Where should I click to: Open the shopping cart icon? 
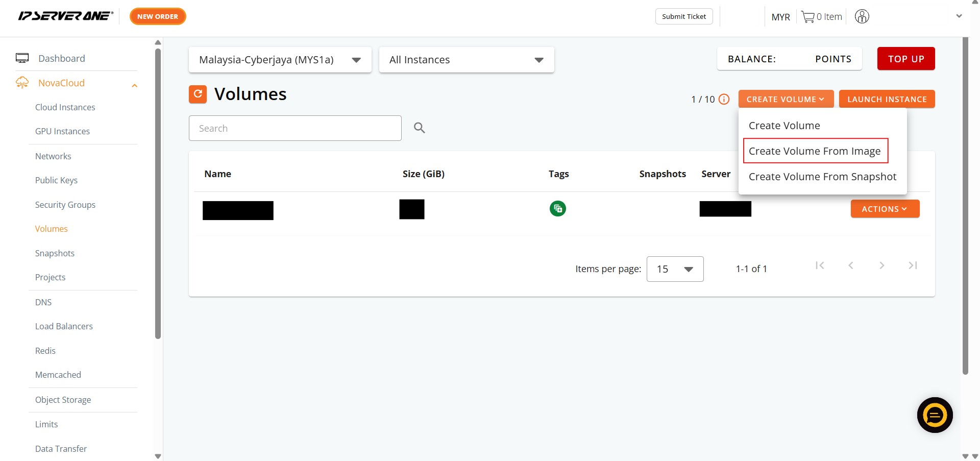(807, 17)
